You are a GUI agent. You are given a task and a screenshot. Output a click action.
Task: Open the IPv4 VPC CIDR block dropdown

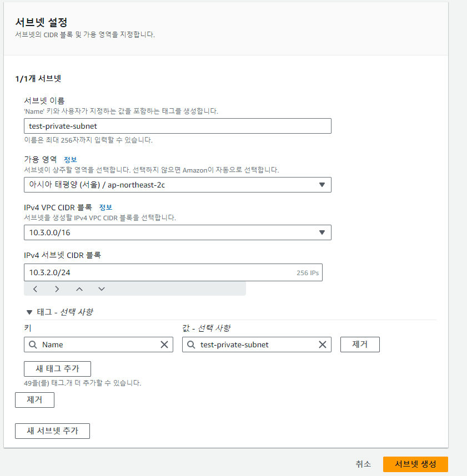178,232
